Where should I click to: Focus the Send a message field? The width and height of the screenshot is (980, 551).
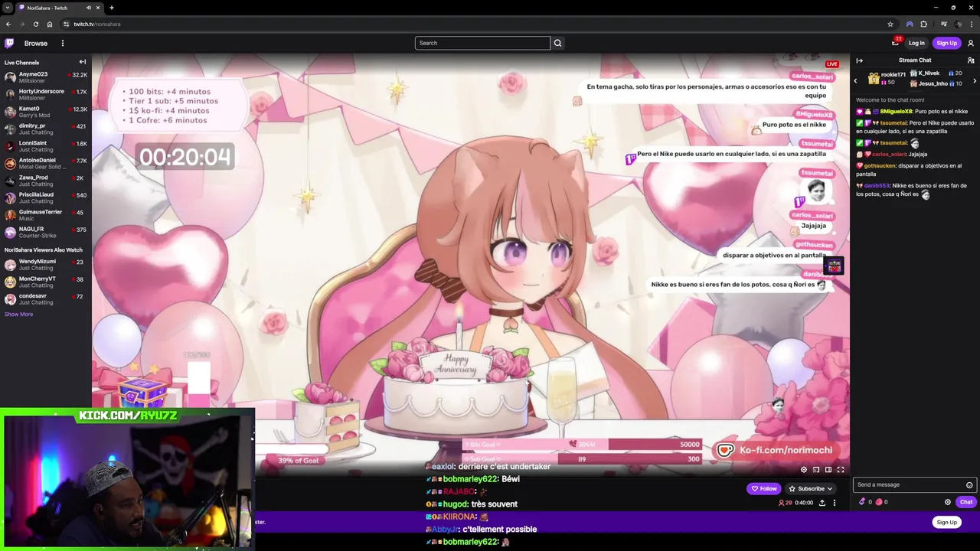[x=909, y=484]
